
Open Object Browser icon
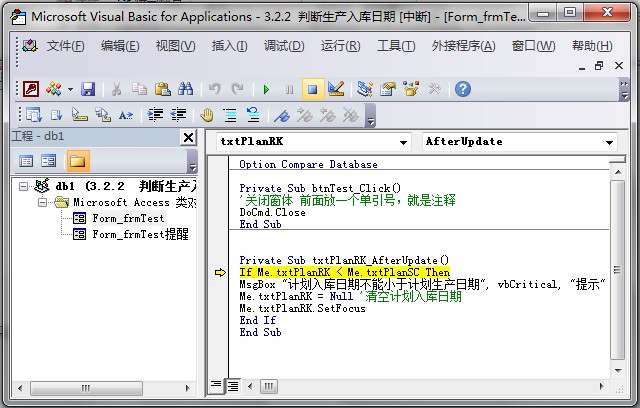pos(411,89)
